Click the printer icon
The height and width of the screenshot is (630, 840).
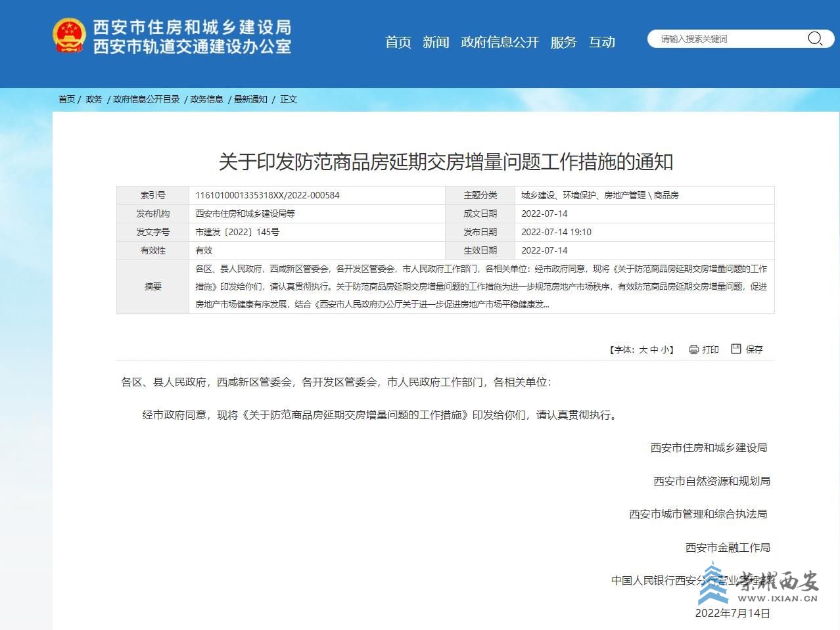click(693, 349)
